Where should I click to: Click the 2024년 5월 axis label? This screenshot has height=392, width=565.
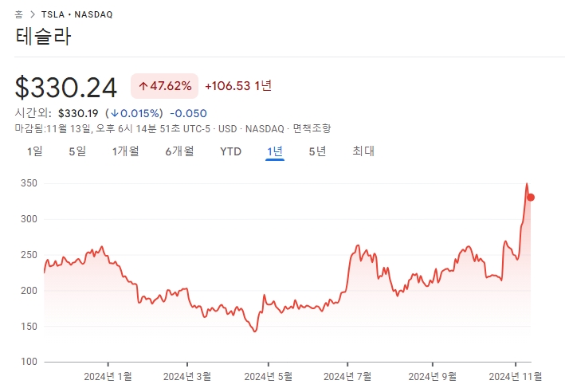click(268, 377)
